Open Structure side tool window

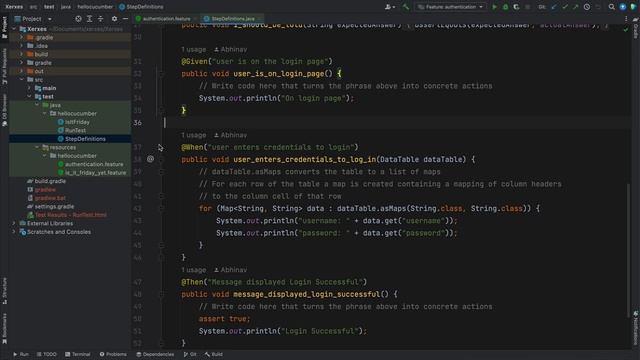4,291
